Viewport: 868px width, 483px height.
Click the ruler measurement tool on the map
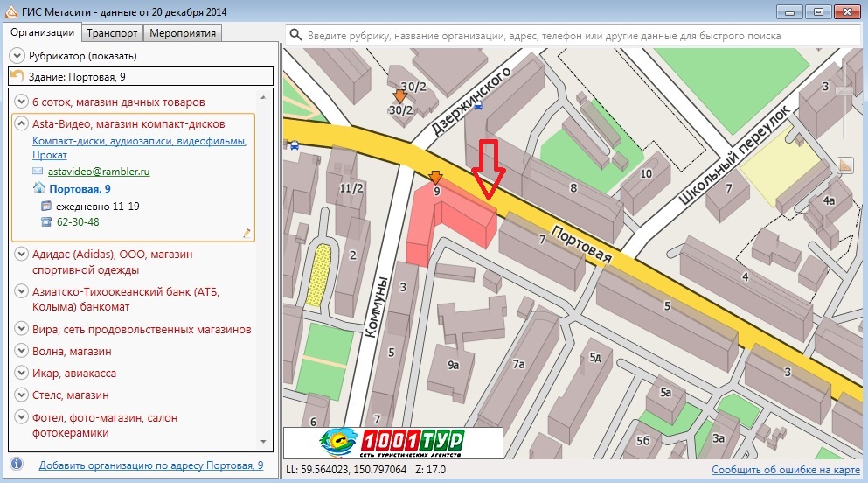pos(844,164)
